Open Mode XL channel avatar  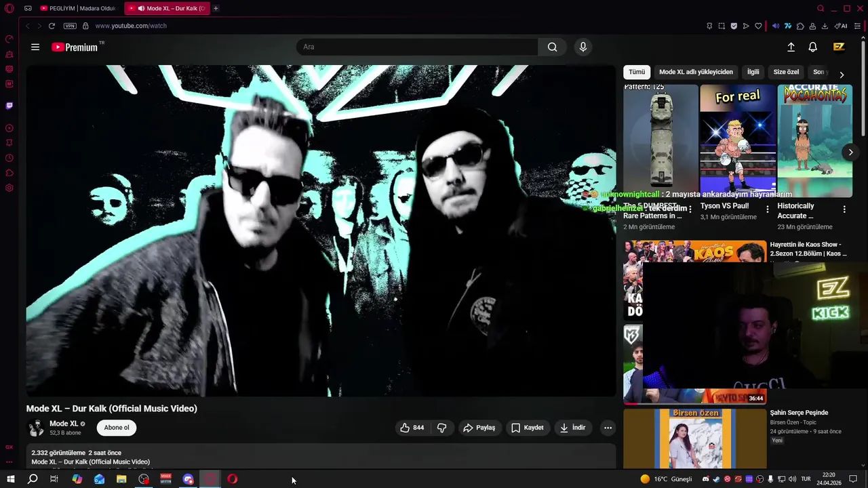click(35, 428)
